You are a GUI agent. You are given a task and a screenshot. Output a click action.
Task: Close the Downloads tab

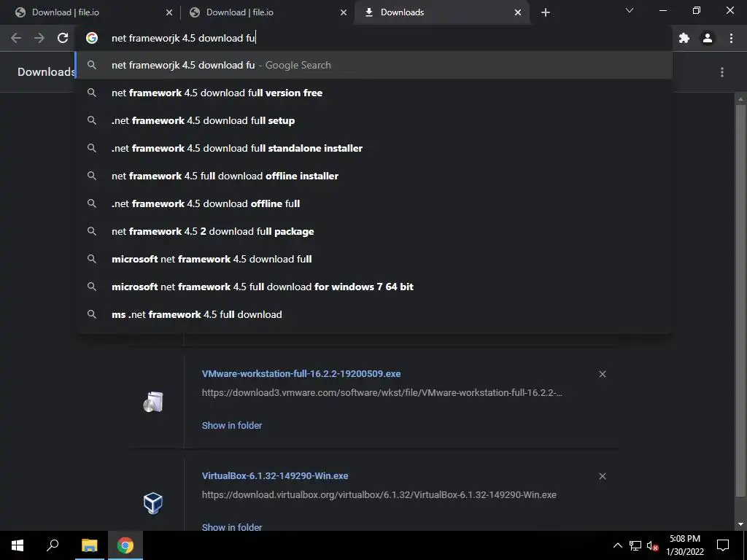pyautogui.click(x=518, y=12)
